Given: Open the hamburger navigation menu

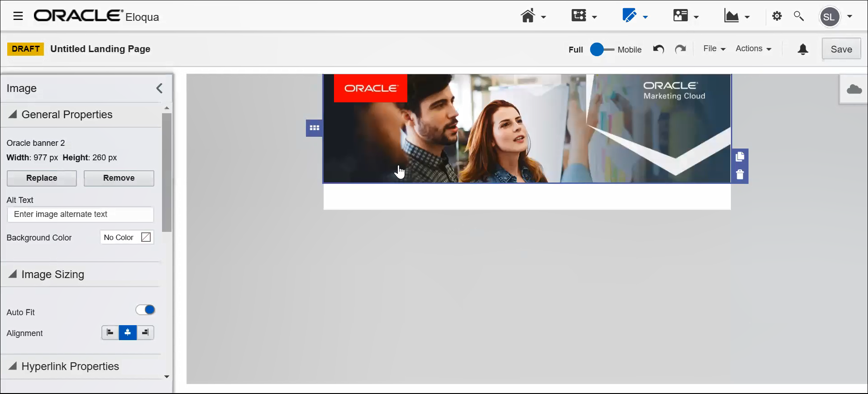Looking at the screenshot, I should click(18, 17).
